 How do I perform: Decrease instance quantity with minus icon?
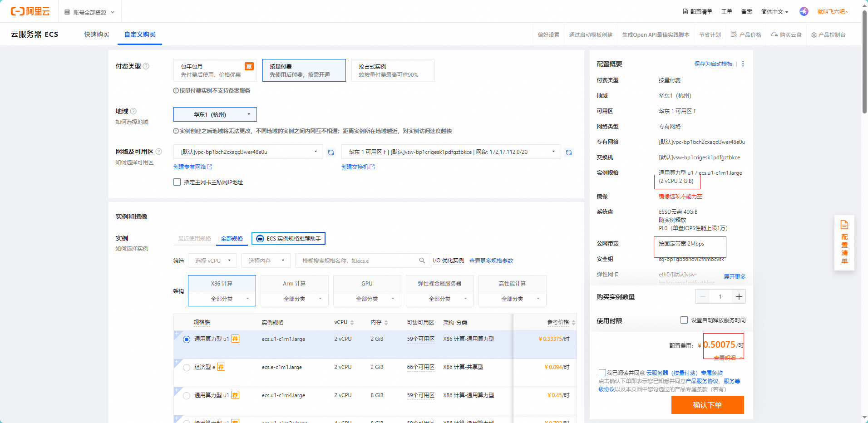point(703,297)
